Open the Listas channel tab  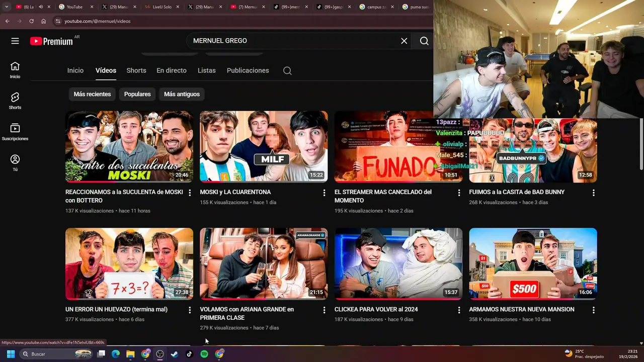point(207,70)
